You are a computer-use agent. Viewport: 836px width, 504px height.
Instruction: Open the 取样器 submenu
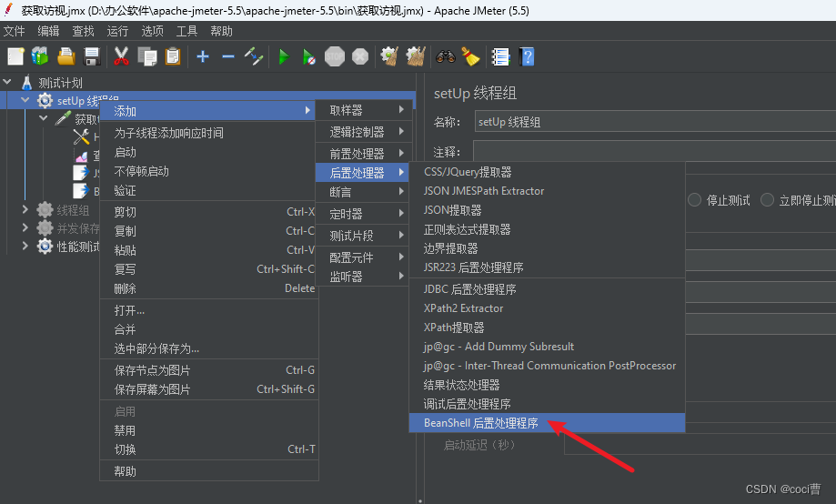click(364, 110)
